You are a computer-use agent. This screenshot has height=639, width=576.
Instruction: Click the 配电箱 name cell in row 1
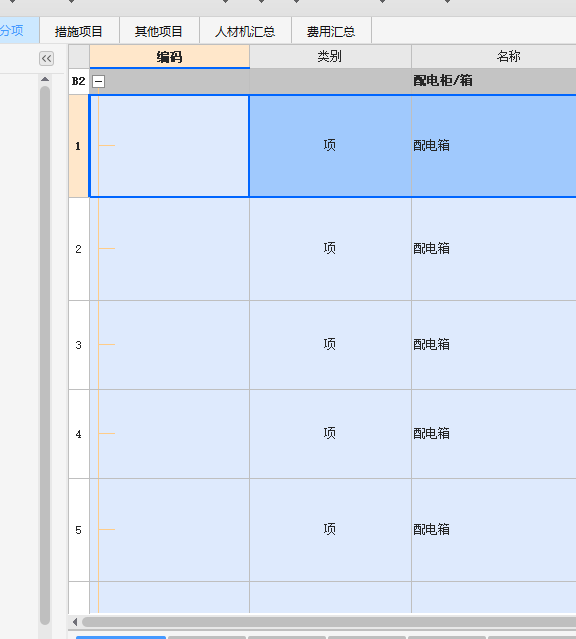[494, 146]
